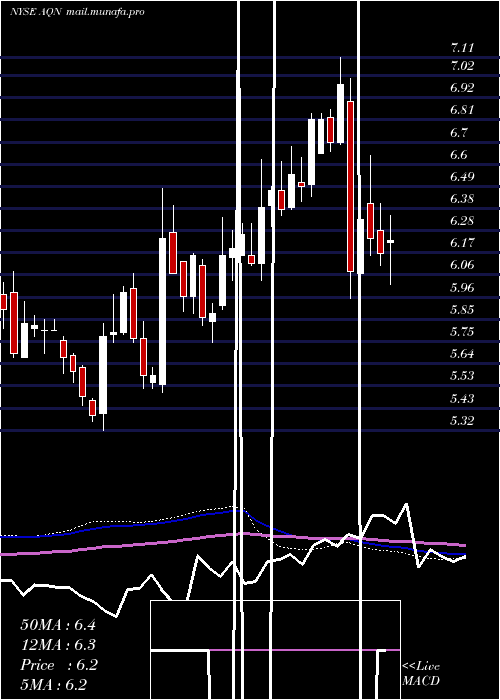Image resolution: width=500 pixels, height=700 pixels.
Task: Click the '<<Live MACD' label
Action: (x=421, y=674)
